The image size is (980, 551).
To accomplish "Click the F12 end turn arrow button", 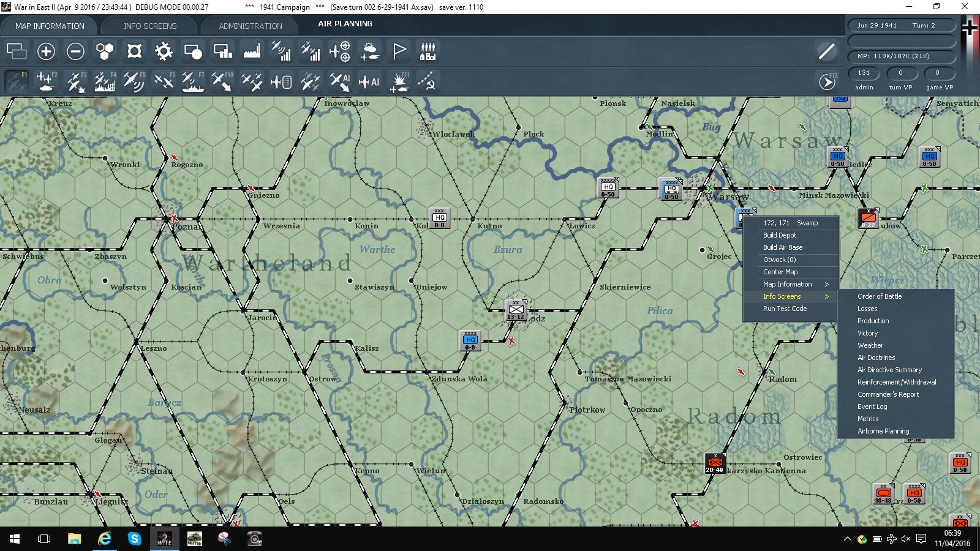I will coord(827,81).
